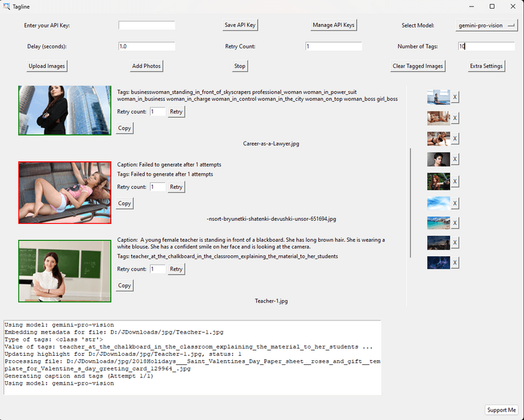The height and width of the screenshot is (420, 524).
Task: Click the blue galaxy queue thumbnail
Action: (x=438, y=263)
